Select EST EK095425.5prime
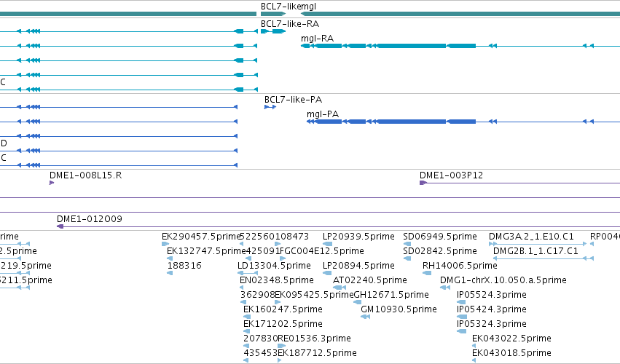This screenshot has width=620, height=364. coord(314,295)
